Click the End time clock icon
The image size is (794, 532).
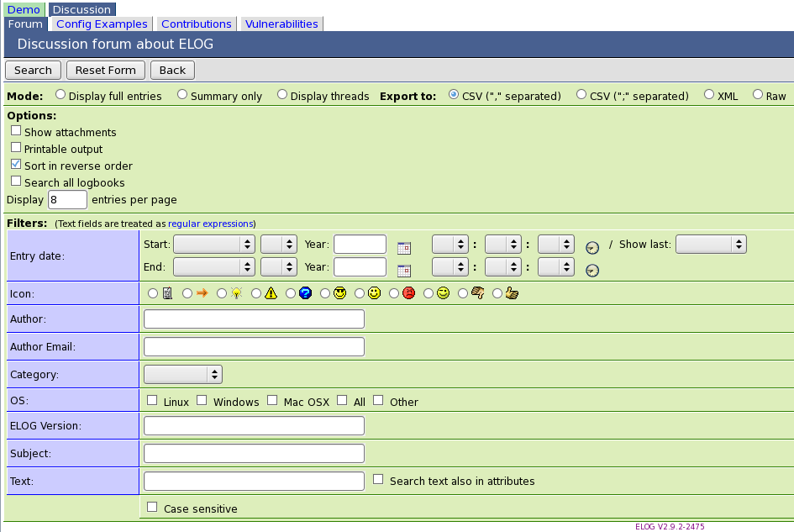pos(592,270)
